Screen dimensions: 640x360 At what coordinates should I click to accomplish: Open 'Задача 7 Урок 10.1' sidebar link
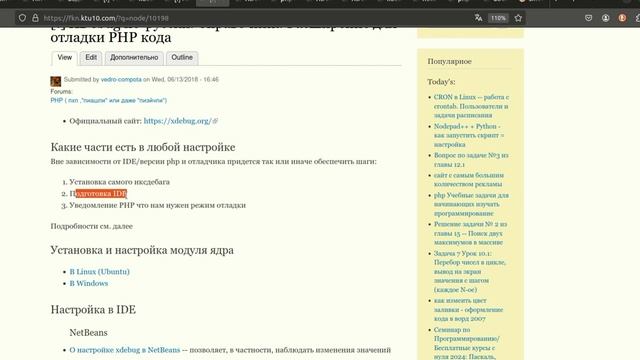click(x=470, y=271)
